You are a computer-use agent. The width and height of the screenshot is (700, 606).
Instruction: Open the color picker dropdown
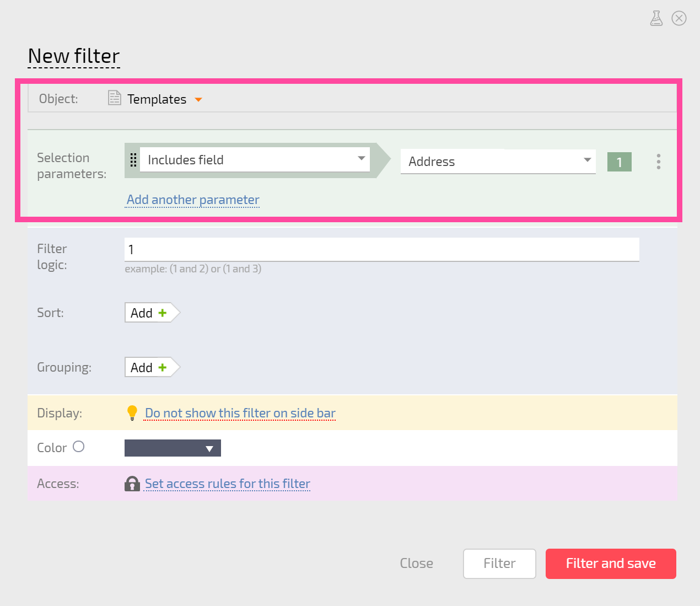[x=173, y=448]
